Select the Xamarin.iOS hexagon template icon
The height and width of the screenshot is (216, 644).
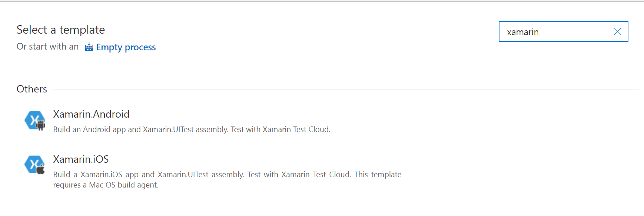[x=34, y=165]
